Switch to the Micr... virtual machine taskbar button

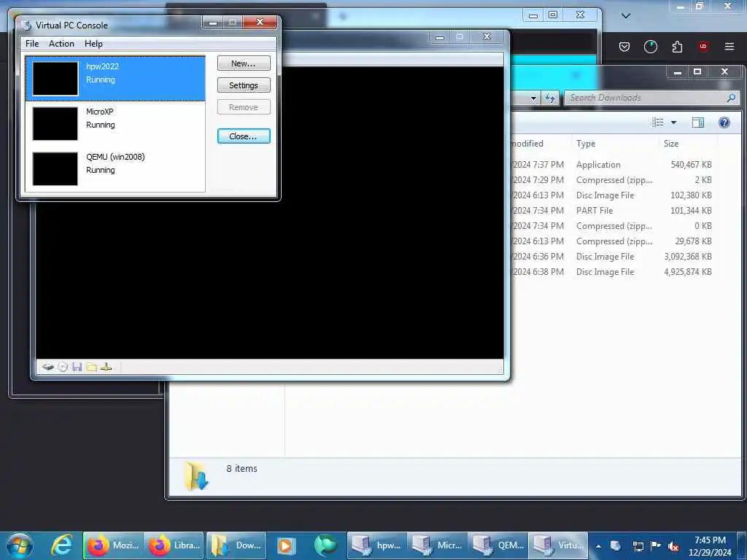(x=438, y=545)
